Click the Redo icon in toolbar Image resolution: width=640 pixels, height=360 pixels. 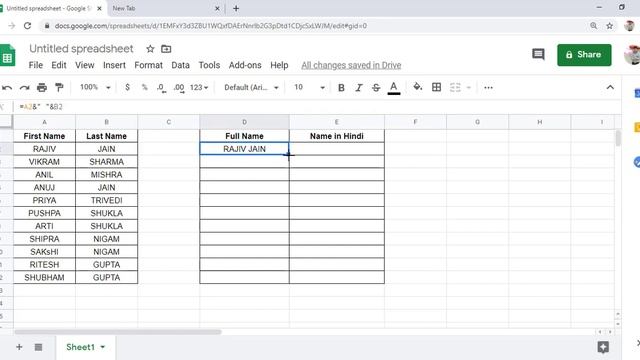(24, 87)
